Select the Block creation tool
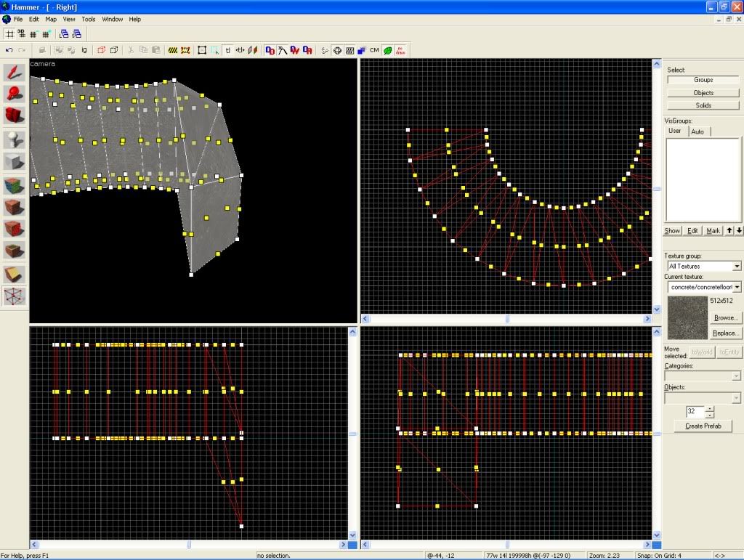 (x=15, y=161)
